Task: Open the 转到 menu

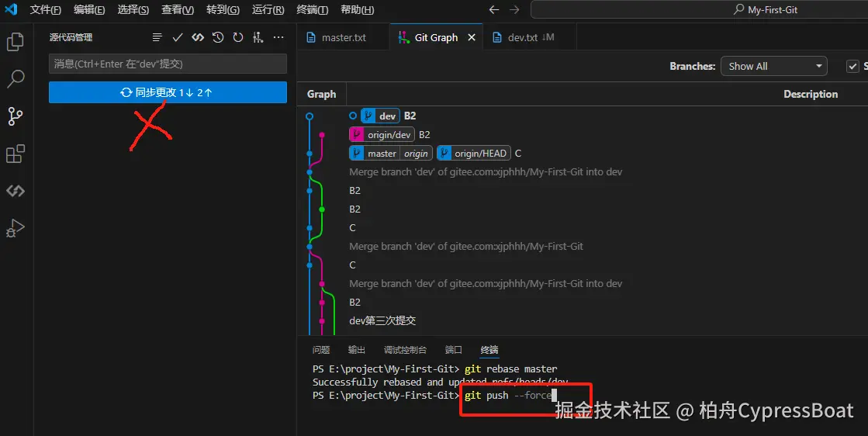Action: 223,9
